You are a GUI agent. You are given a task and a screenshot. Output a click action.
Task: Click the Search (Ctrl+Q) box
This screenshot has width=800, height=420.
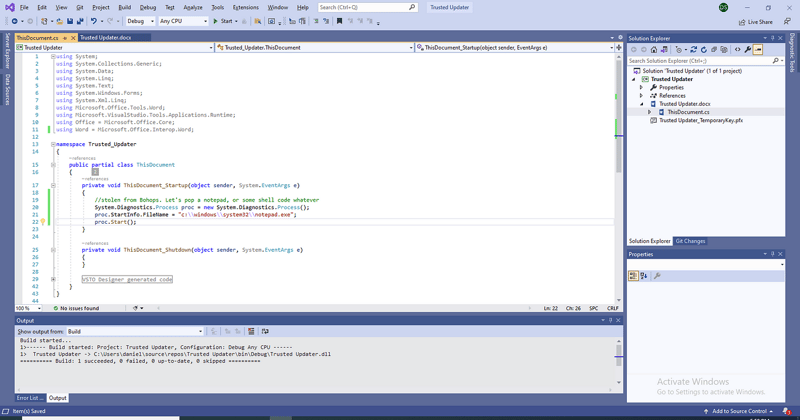pyautogui.click(x=367, y=7)
